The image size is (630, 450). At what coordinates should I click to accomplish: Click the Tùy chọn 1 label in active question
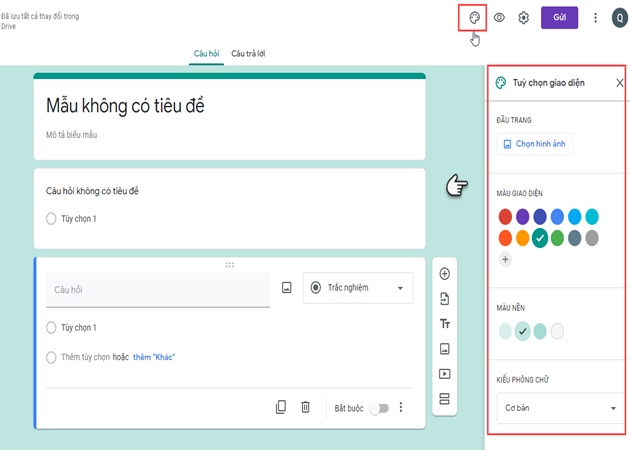(79, 327)
